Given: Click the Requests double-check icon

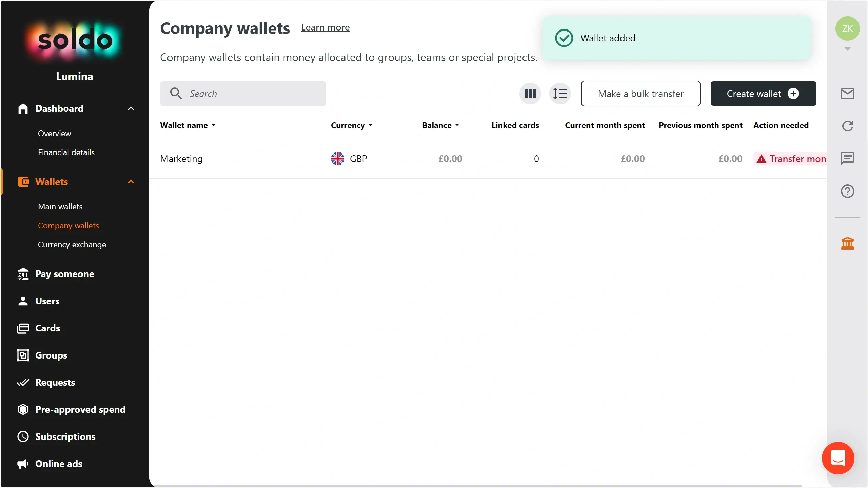Looking at the screenshot, I should click(x=23, y=382).
